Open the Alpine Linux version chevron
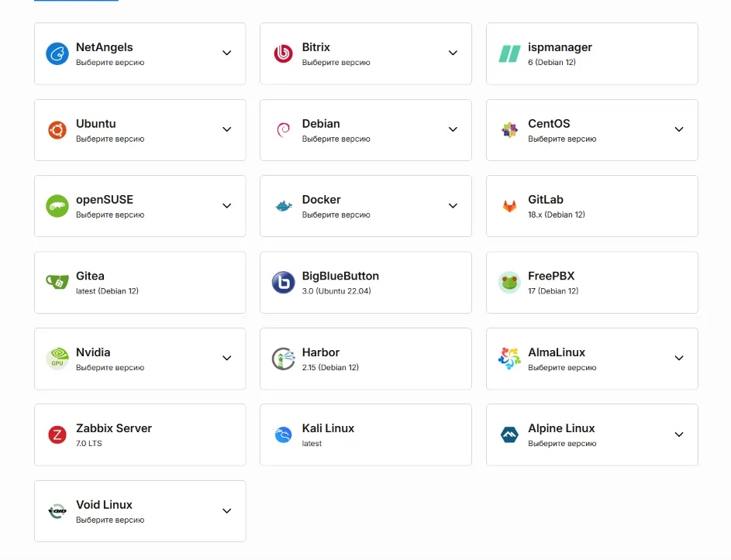 pyautogui.click(x=679, y=435)
